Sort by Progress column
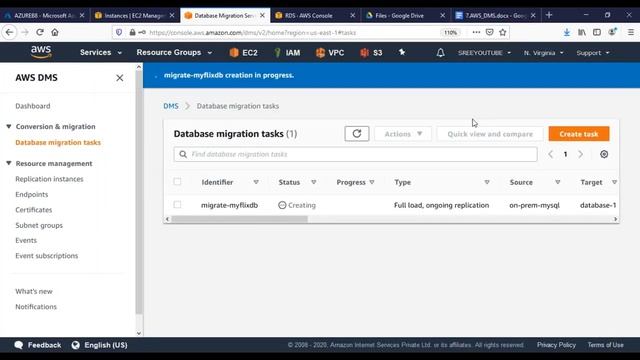 [x=372, y=182]
